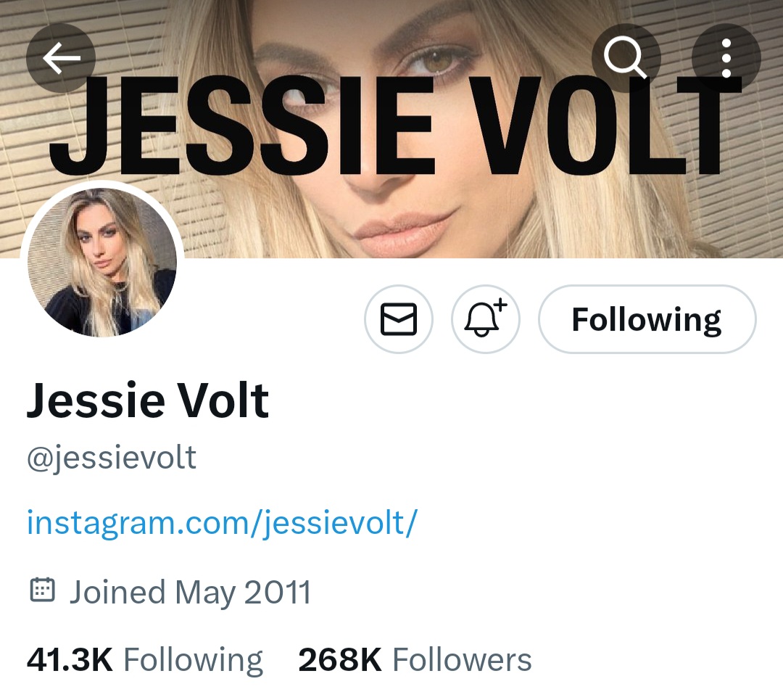Click the 268K followers count number
Viewport: 783px width, 700px height.
(340, 659)
